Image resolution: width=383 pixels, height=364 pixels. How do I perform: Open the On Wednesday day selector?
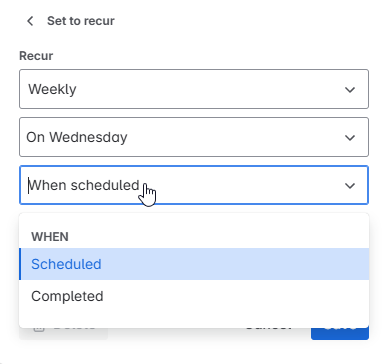(194, 137)
